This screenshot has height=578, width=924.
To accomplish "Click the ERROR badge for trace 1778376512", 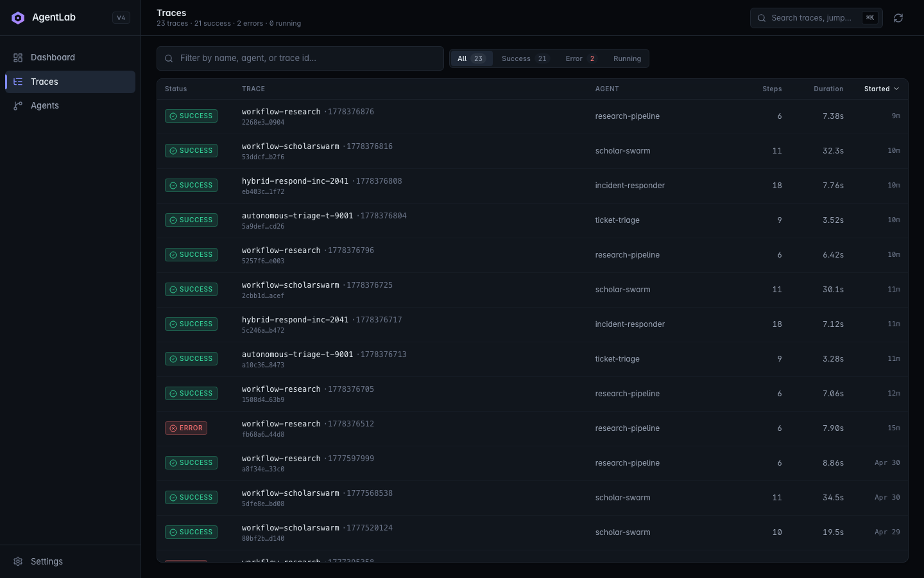I will 186,428.
